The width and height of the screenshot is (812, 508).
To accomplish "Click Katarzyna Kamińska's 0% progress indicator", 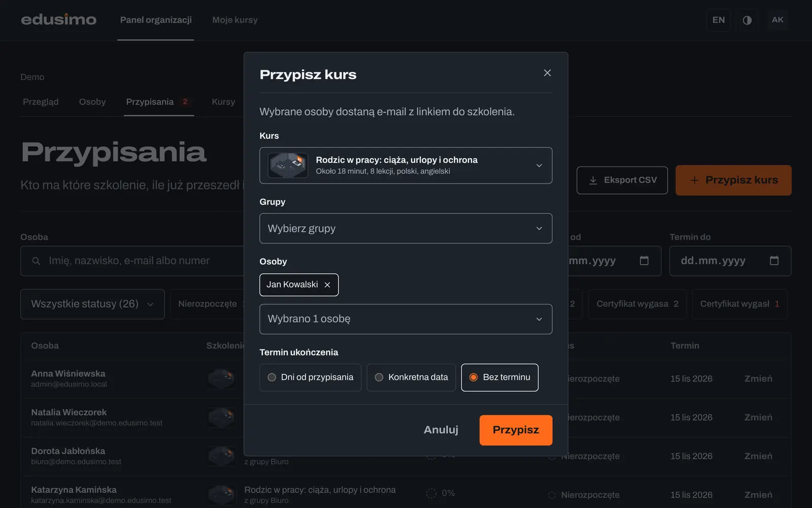I will [x=441, y=493].
